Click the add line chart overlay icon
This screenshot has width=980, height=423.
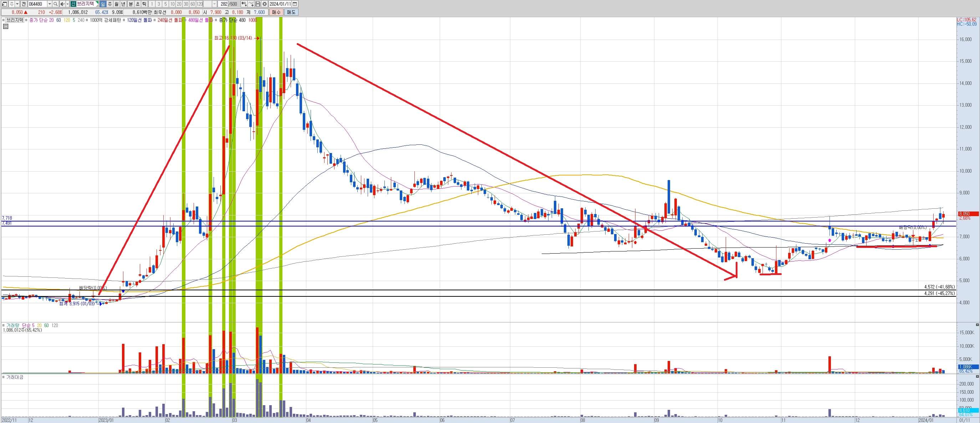pyautogui.click(x=251, y=4)
